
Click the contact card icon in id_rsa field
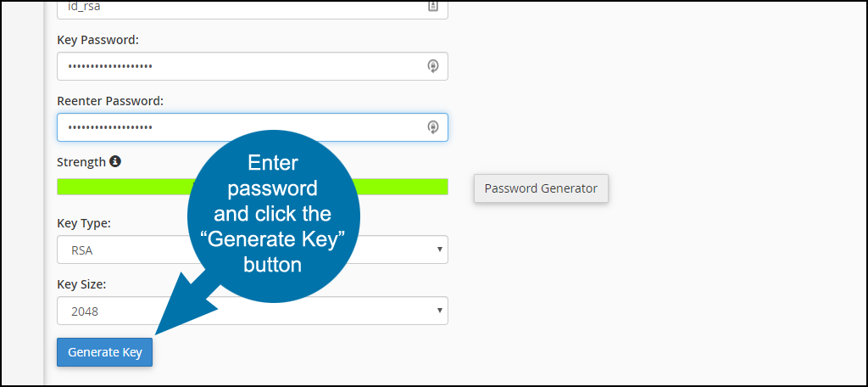[x=433, y=5]
